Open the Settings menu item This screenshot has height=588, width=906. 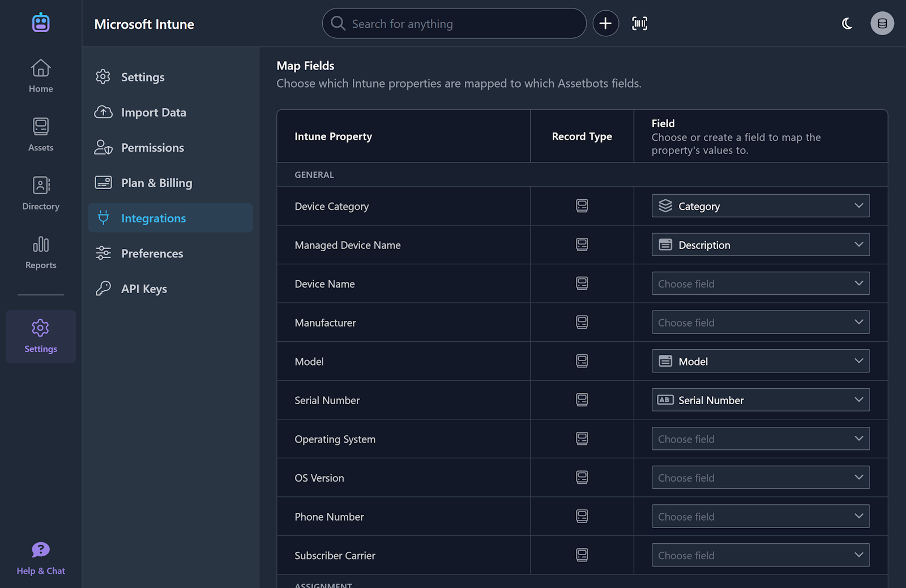point(170,77)
